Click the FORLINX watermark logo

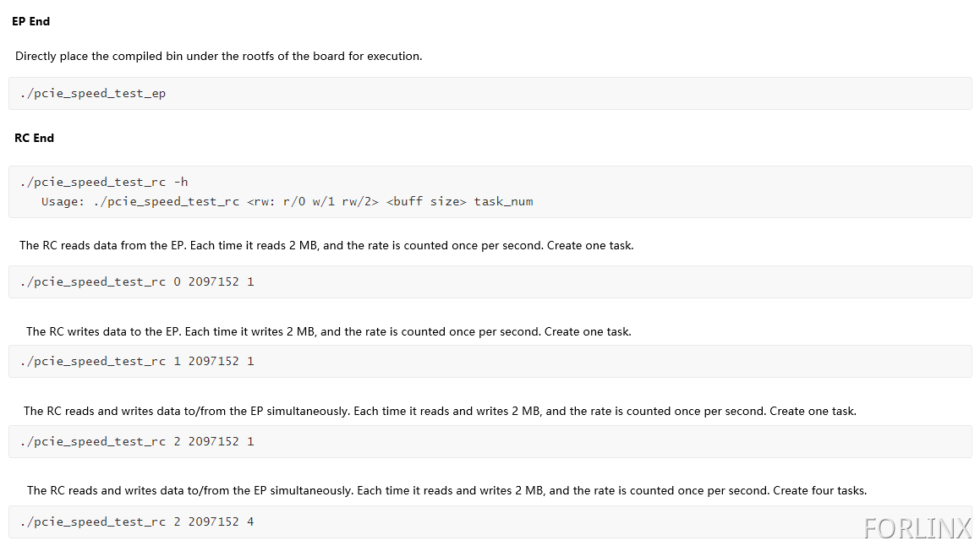[x=917, y=528]
